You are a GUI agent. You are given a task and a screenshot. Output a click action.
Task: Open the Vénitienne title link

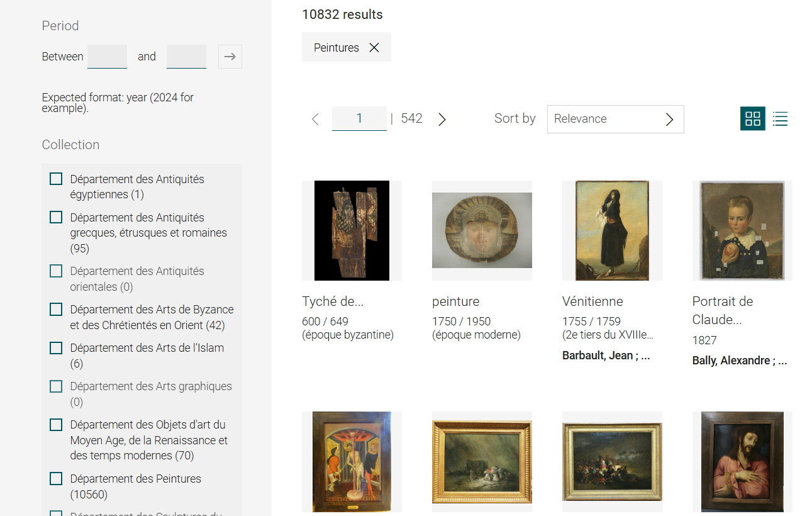[x=592, y=301]
